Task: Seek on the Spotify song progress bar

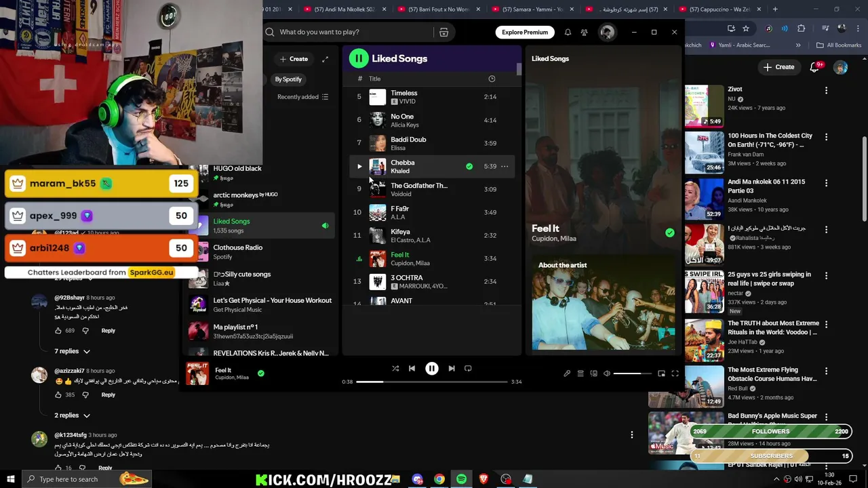Action: coord(432,382)
